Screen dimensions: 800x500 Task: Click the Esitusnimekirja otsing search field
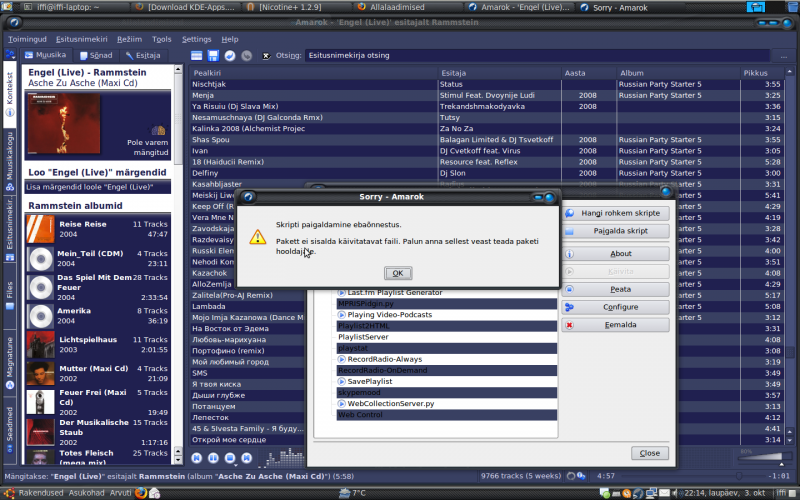click(x=537, y=55)
